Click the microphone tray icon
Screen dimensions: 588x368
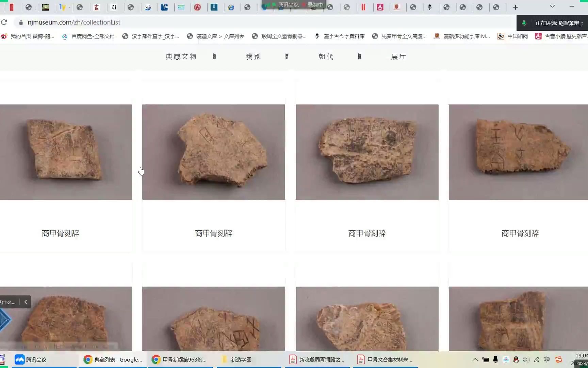496,359
